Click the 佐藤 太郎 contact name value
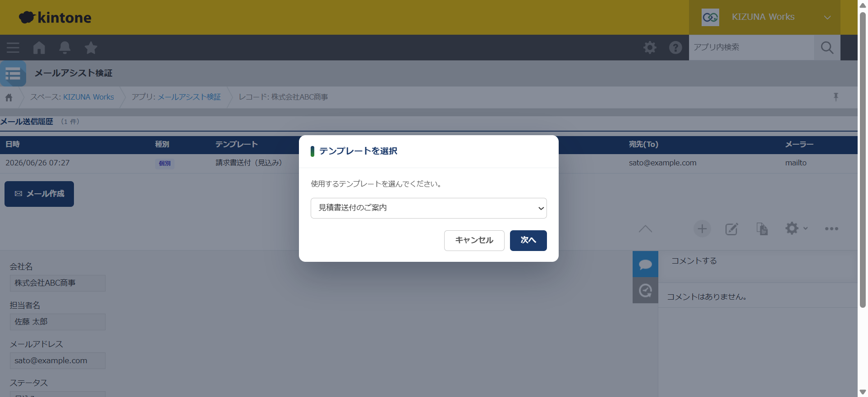 58,322
